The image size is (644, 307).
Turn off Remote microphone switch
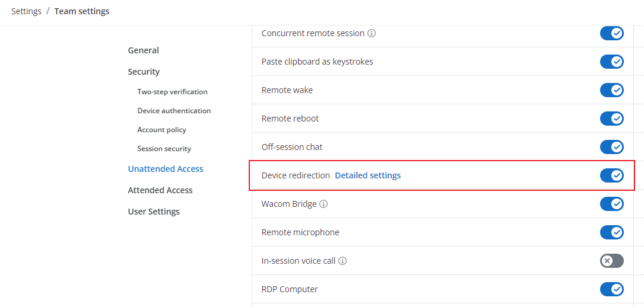(611, 232)
